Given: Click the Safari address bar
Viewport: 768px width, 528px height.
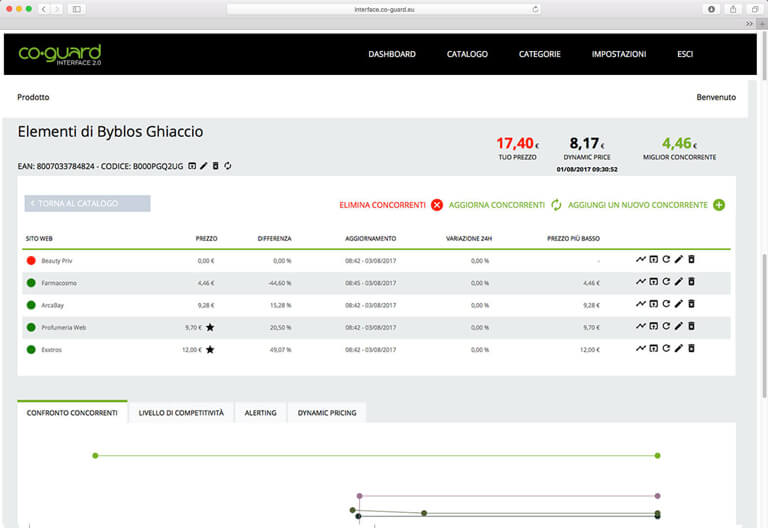Looking at the screenshot, I should [384, 8].
